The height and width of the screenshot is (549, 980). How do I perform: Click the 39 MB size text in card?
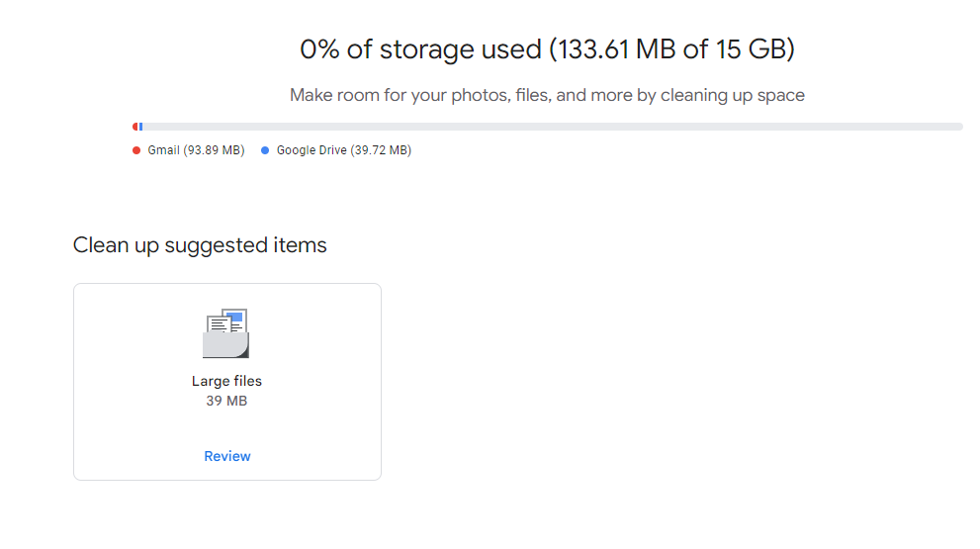226,401
